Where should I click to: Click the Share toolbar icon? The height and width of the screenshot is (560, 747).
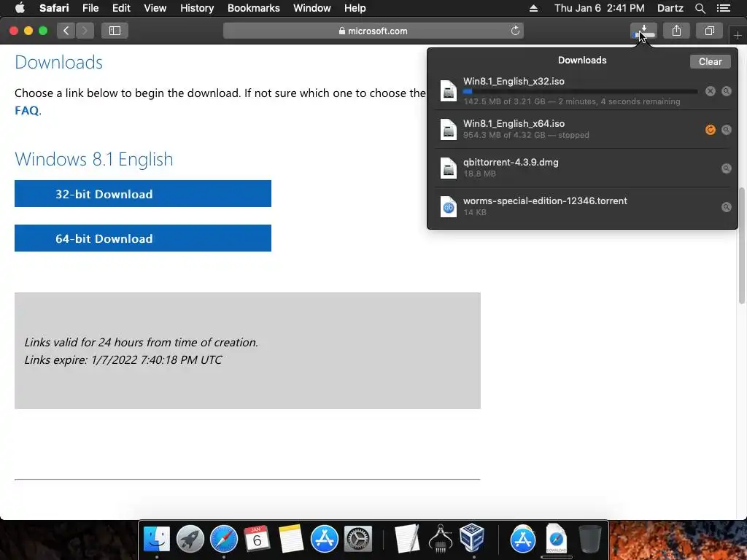(676, 31)
